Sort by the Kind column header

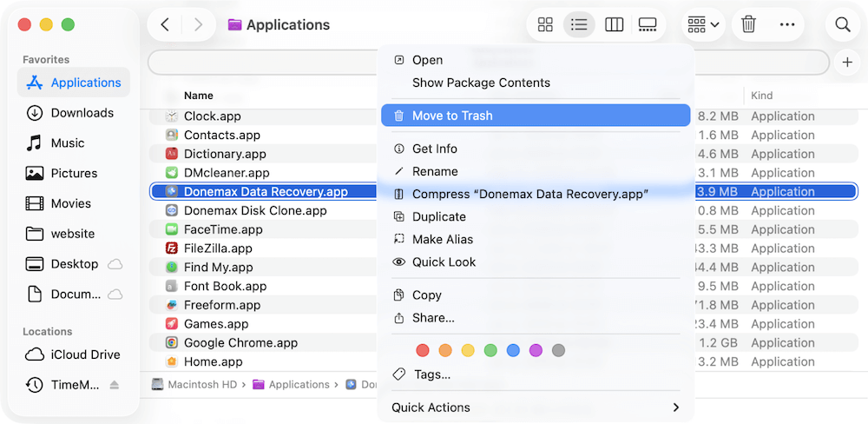(762, 96)
